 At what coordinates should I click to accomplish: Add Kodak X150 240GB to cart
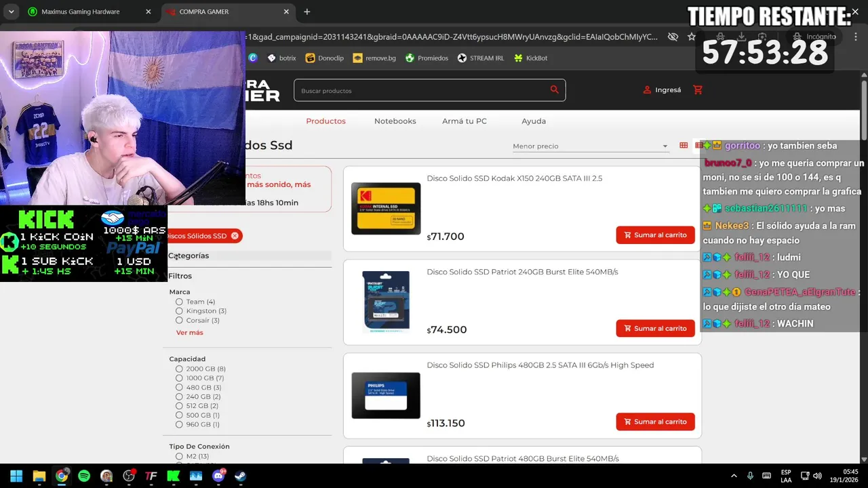[x=655, y=235]
